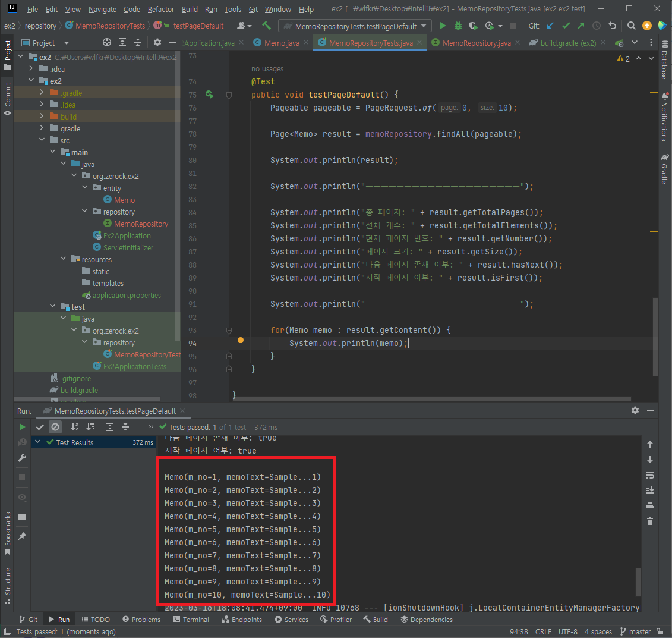Click scroll to end console icon
This screenshot has height=638, width=672.
tap(649, 491)
